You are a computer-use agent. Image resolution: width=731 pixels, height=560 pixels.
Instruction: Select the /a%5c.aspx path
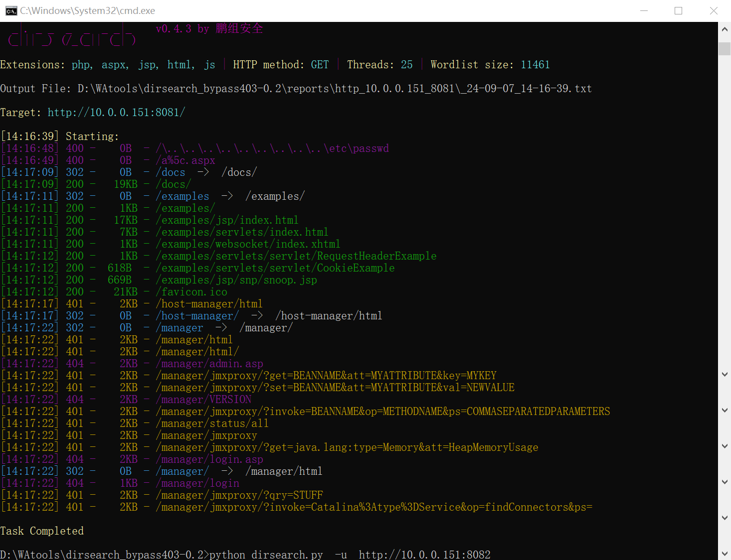pos(185,160)
